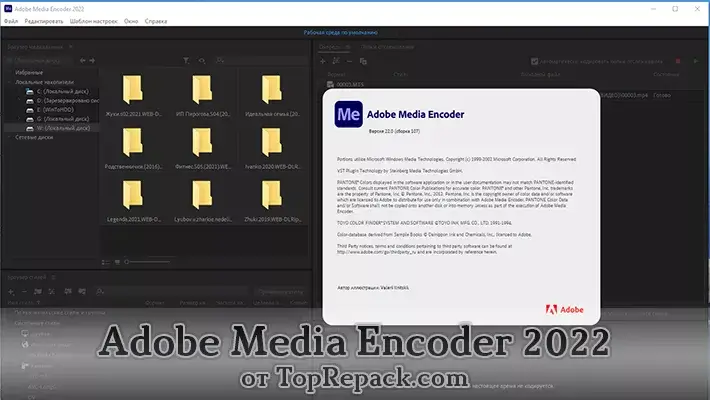Click the preset browser search field
This screenshot has width=710, height=400.
pos(172,292)
